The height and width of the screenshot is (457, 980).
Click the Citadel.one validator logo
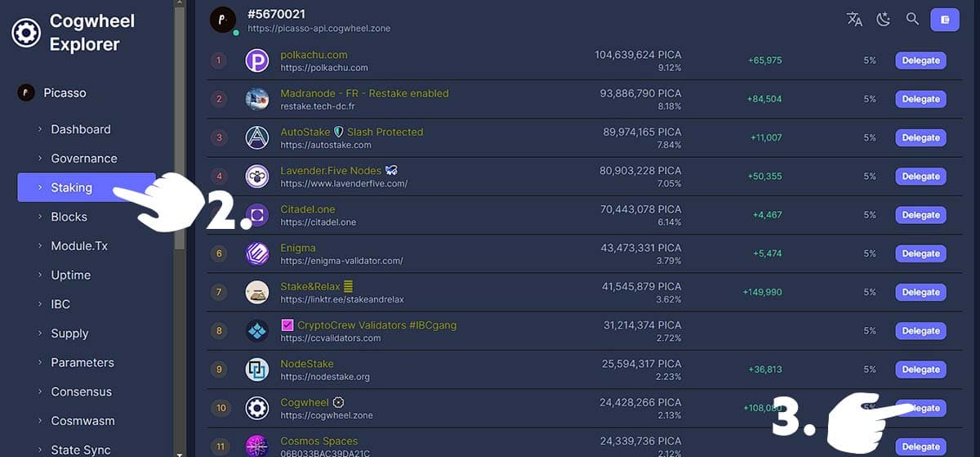(x=257, y=215)
